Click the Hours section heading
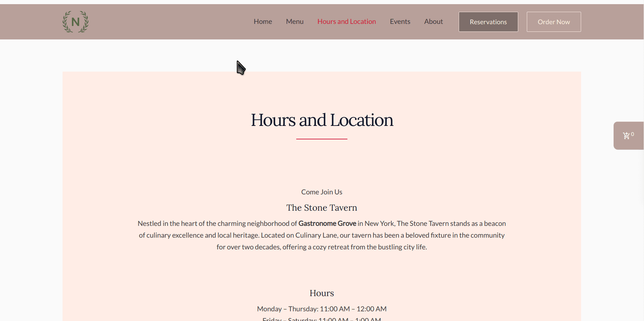644x321 pixels. point(322,293)
